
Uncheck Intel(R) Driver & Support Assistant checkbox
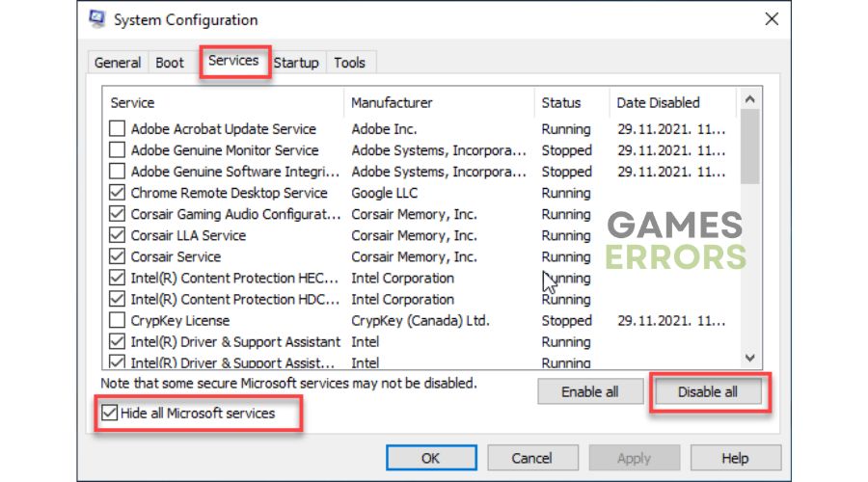click(117, 342)
